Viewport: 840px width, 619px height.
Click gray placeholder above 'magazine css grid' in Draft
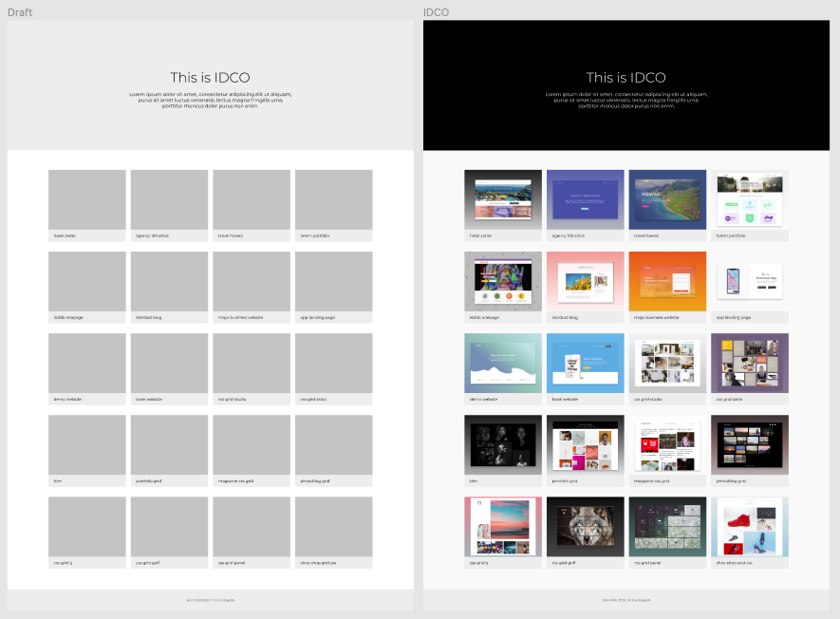(x=252, y=445)
